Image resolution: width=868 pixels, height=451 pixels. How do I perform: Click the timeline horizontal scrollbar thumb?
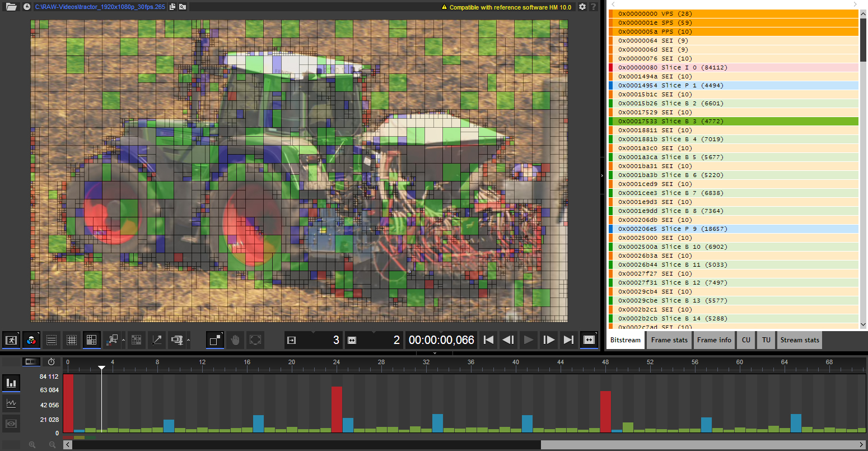click(x=306, y=445)
